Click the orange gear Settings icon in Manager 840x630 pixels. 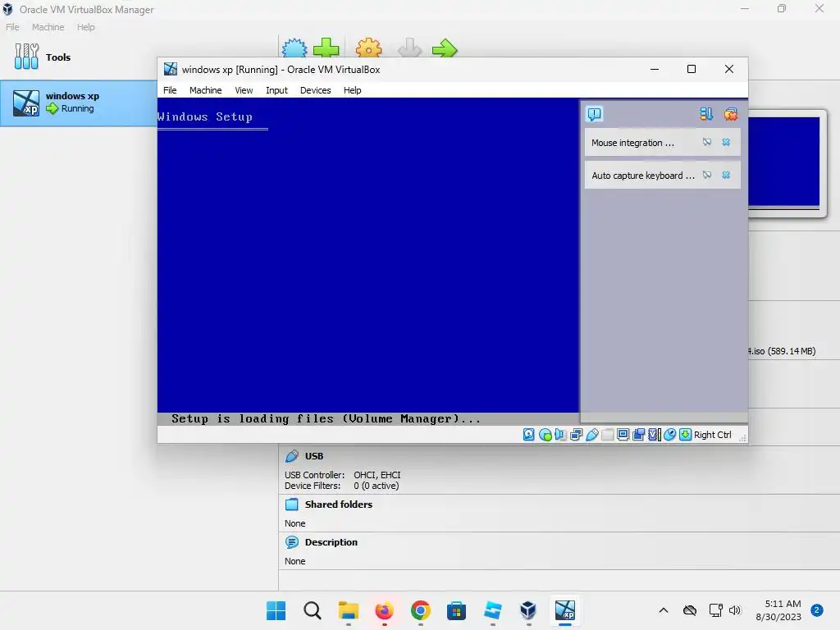(x=369, y=48)
